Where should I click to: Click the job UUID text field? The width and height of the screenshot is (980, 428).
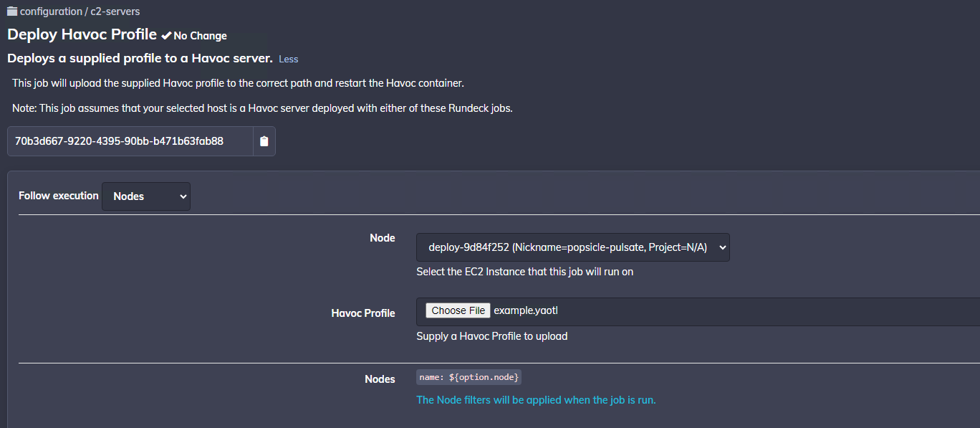(x=130, y=141)
